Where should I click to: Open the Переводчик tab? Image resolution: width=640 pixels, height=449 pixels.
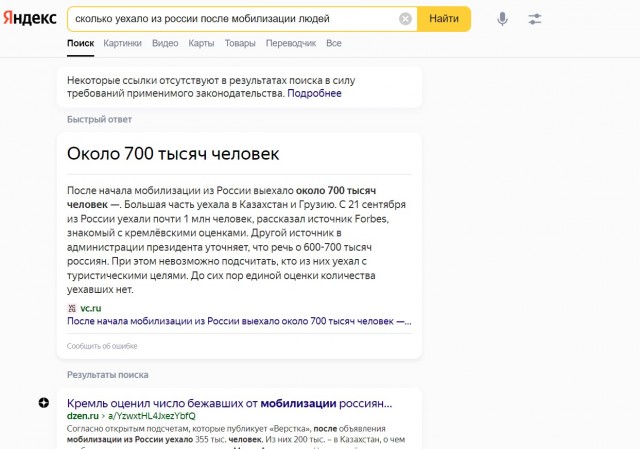point(291,43)
